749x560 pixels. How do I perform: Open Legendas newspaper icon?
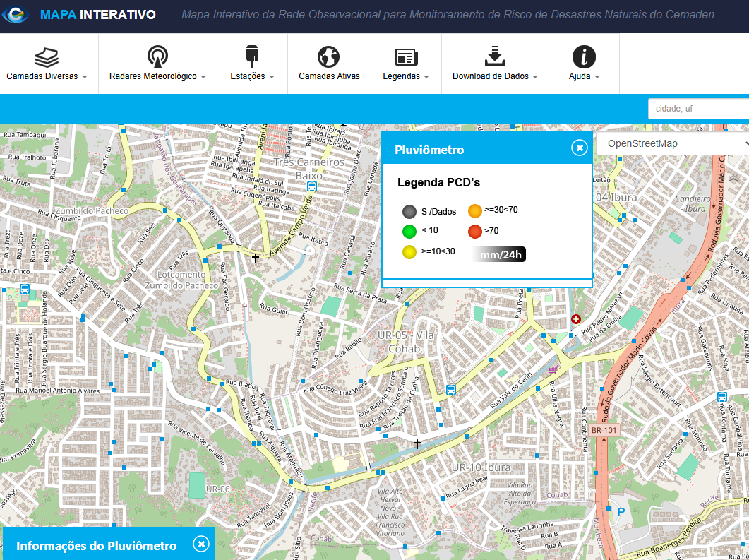(407, 57)
